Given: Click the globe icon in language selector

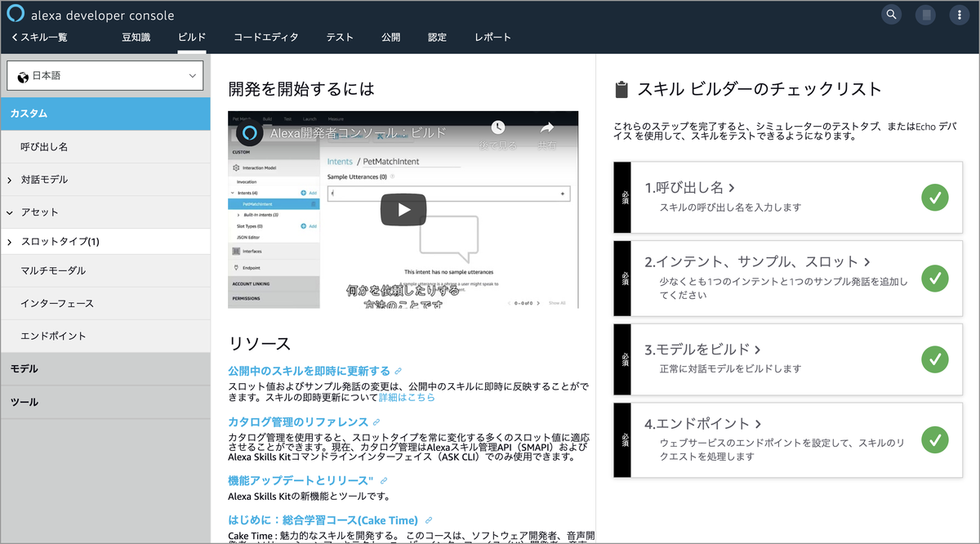Looking at the screenshot, I should (23, 76).
